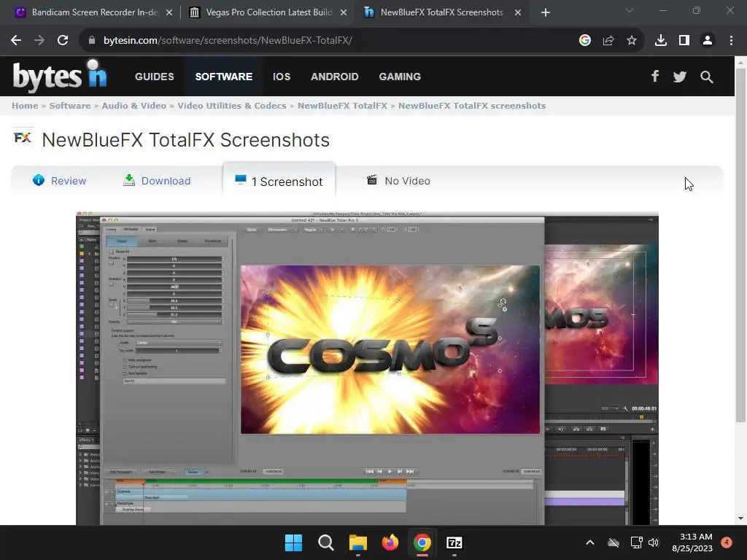Click the NewBlueFX Titler Pro screenshot image
The height and width of the screenshot is (560, 747).
click(x=368, y=368)
